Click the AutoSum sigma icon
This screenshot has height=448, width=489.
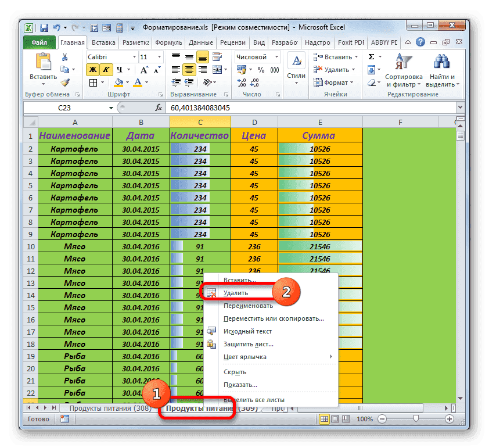(x=370, y=56)
